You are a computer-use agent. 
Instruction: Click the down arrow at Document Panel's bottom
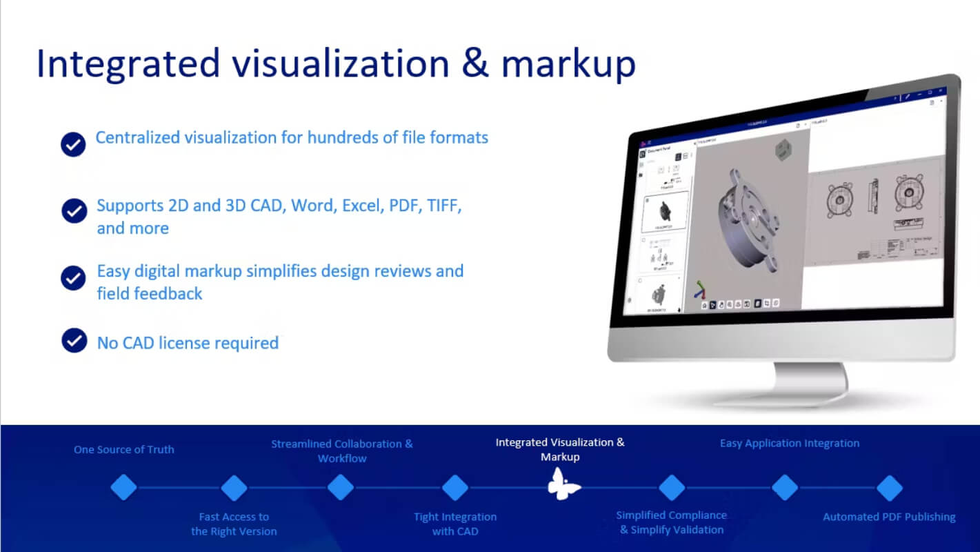coord(679,310)
